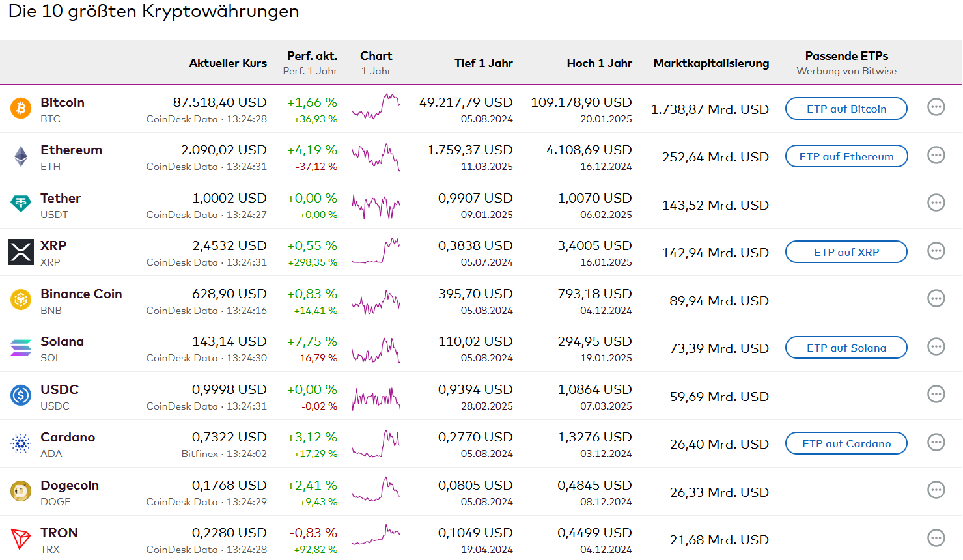Image resolution: width=963 pixels, height=560 pixels.
Task: Click the Solana logo icon
Action: coord(21,348)
